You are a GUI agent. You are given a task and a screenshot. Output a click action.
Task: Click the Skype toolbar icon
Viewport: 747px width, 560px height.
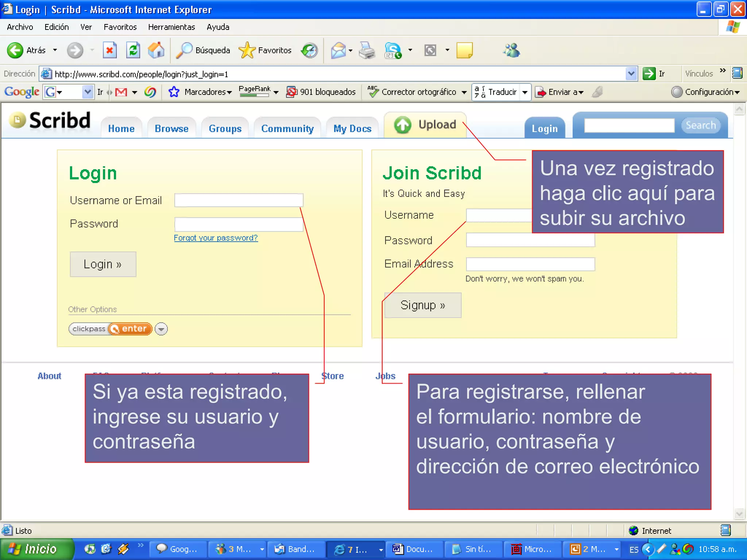click(x=393, y=50)
